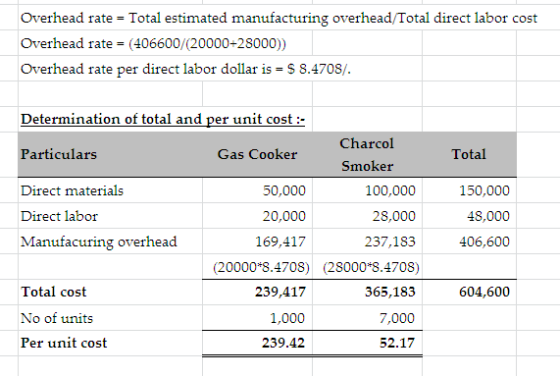Select Charcol Smoker units value 7,000
The height and width of the screenshot is (376, 560).
pyautogui.click(x=397, y=318)
